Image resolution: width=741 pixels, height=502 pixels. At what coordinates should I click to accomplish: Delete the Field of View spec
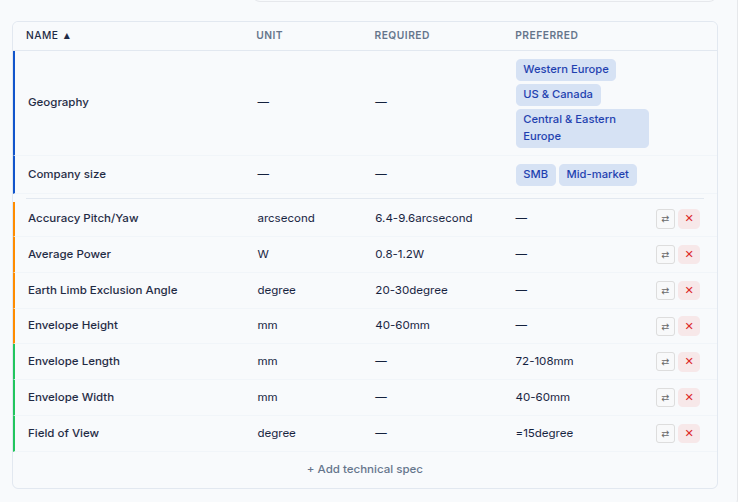click(689, 433)
